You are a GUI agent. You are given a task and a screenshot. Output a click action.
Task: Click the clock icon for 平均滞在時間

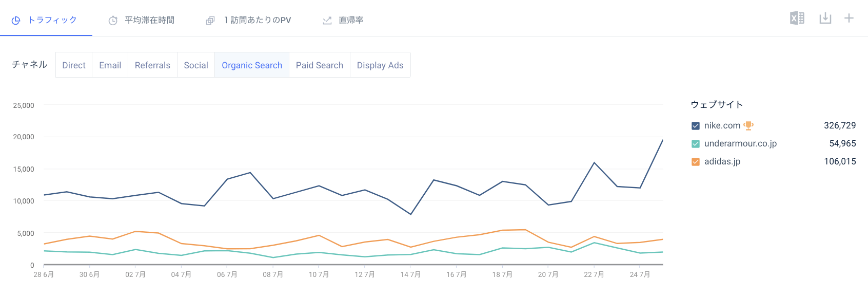[x=113, y=21]
